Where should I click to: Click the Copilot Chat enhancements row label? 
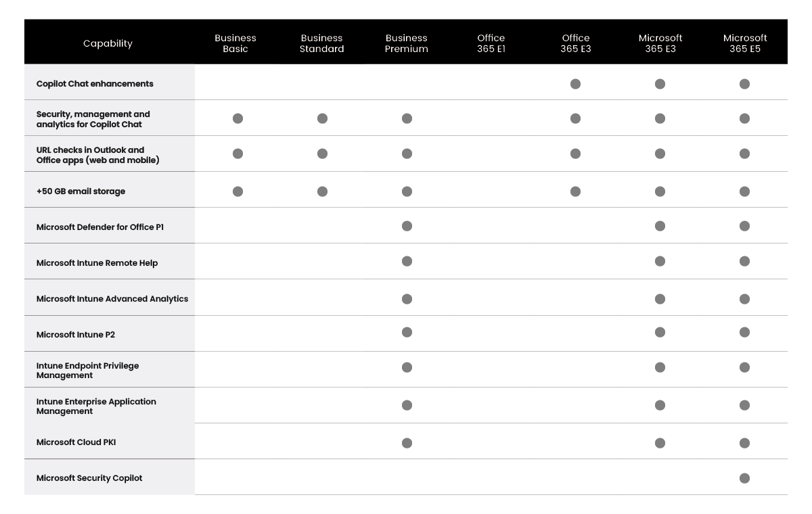point(95,84)
